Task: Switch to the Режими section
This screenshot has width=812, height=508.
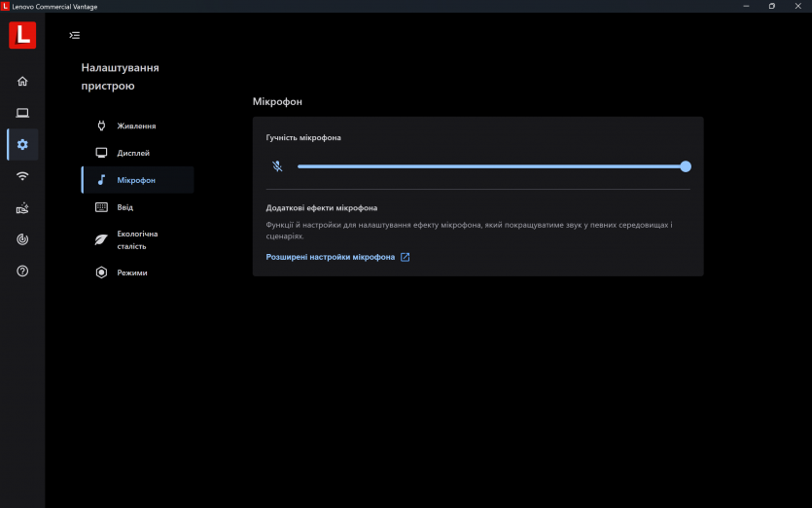Action: [x=132, y=272]
